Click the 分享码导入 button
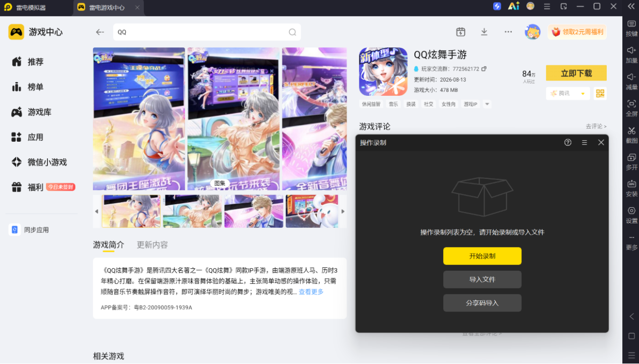Screen dimensions: 639x364 482,303
